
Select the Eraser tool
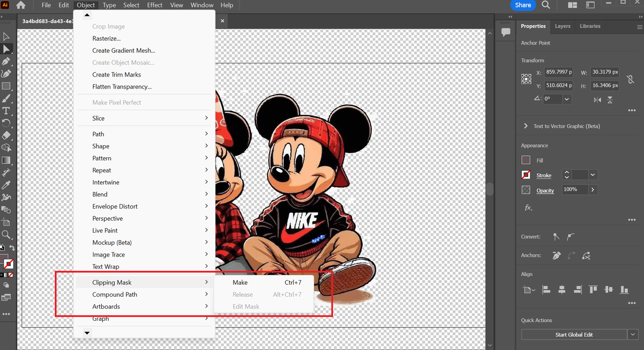tap(6, 136)
